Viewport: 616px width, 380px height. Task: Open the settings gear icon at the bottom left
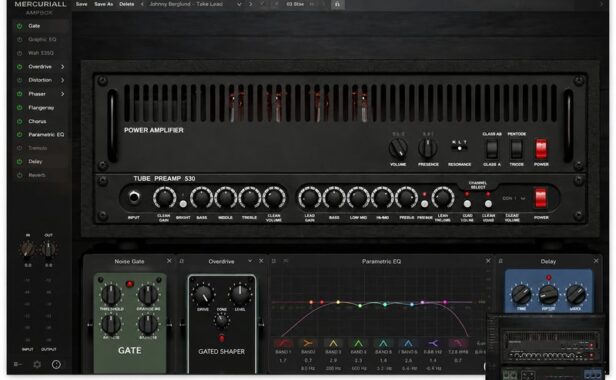[37, 365]
